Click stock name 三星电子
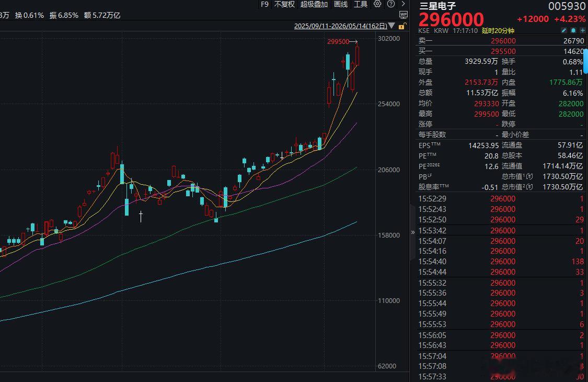 [x=437, y=6]
